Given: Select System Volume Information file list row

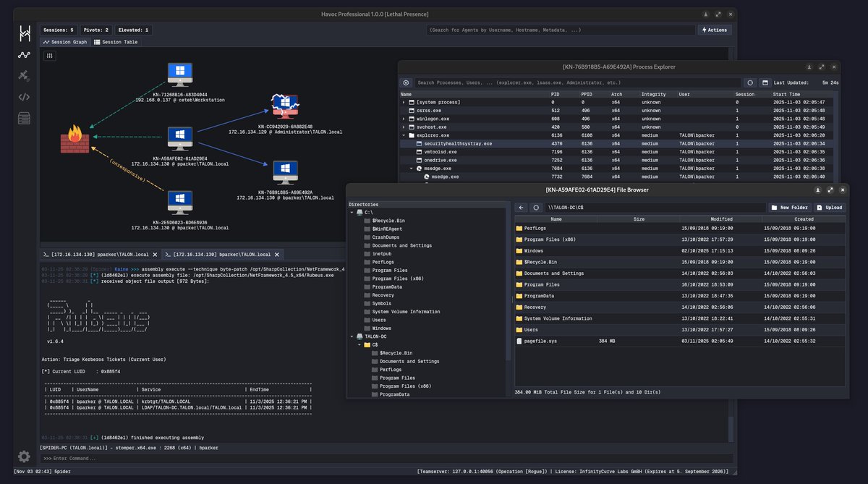Looking at the screenshot, I should pos(680,318).
